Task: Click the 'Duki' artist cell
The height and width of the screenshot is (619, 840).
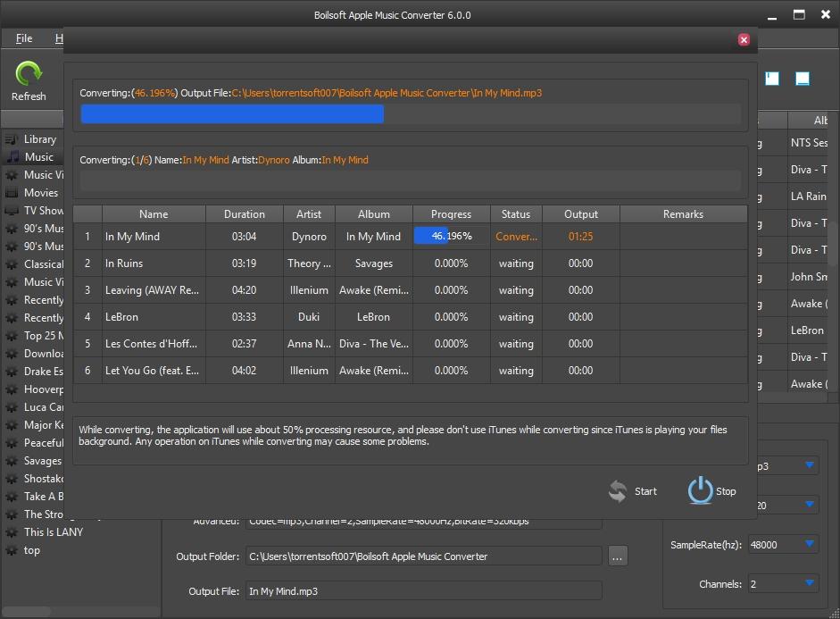Action: coord(309,317)
